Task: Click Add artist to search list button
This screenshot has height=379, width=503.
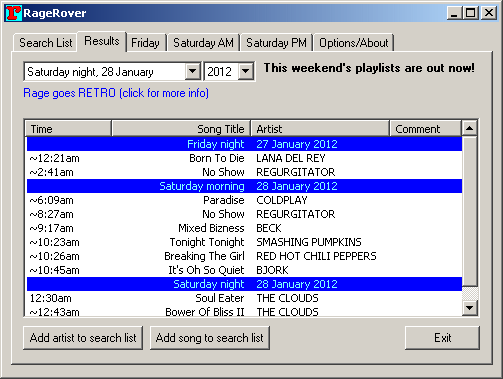Action: [83, 338]
